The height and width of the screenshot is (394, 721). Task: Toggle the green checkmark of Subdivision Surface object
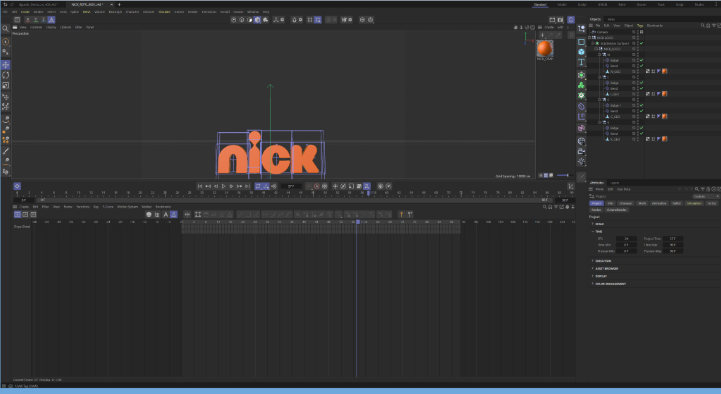(641, 43)
